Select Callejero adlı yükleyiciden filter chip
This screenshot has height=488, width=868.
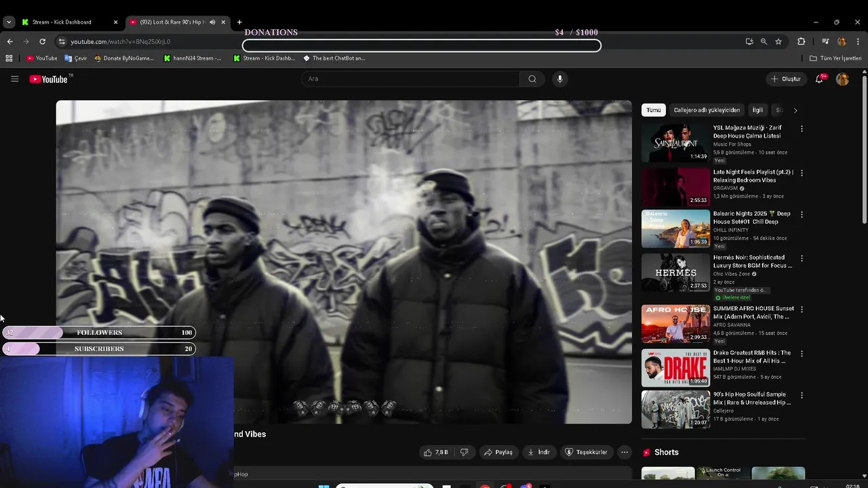[x=707, y=110]
